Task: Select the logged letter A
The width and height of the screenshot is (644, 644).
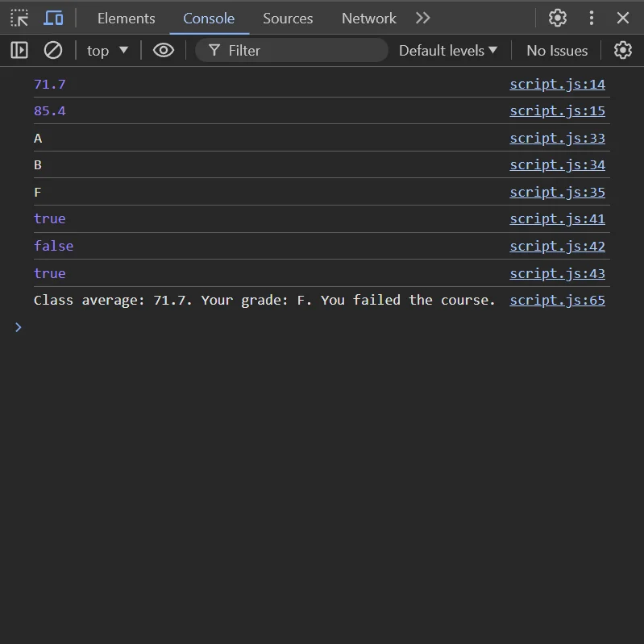Action: [38, 139]
